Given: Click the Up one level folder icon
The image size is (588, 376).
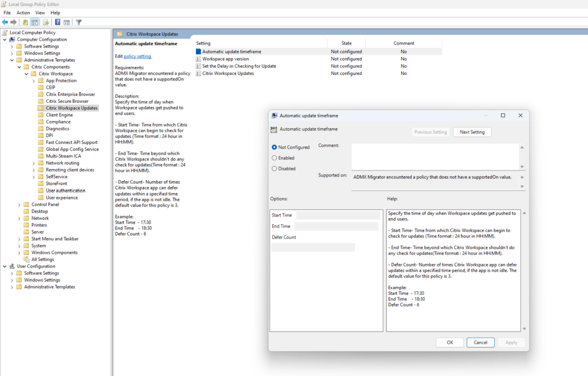Looking at the screenshot, I should (25, 22).
